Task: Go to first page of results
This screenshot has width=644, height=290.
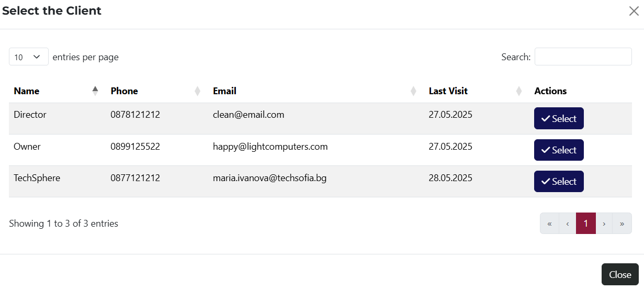Action: click(549, 224)
